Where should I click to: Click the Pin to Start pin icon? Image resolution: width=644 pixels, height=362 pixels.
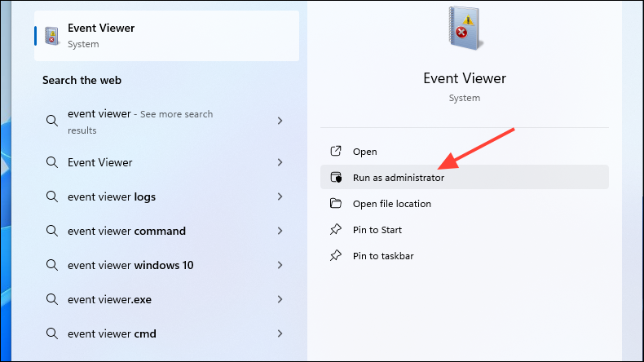[336, 229]
